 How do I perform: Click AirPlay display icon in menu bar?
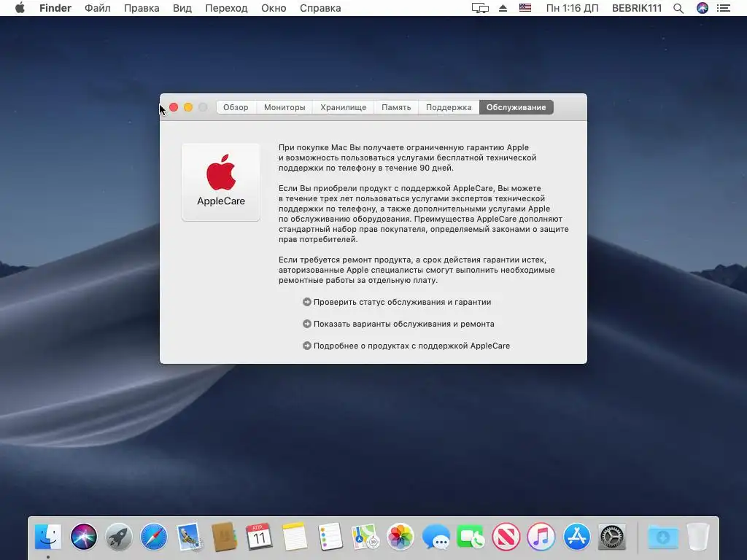(480, 8)
